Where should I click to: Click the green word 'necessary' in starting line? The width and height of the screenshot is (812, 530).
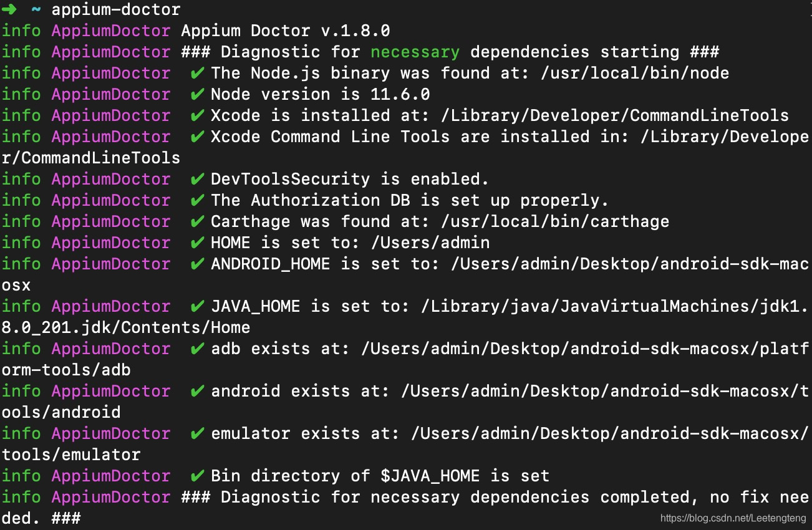[x=415, y=52]
